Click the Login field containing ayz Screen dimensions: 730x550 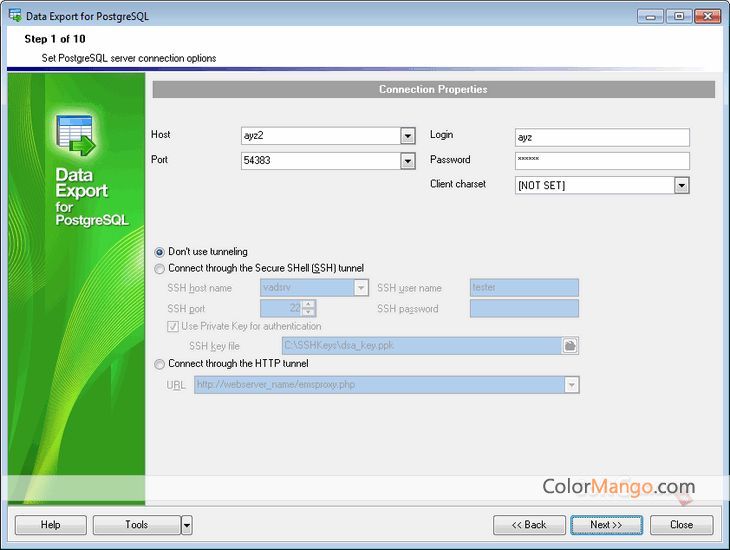[602, 137]
